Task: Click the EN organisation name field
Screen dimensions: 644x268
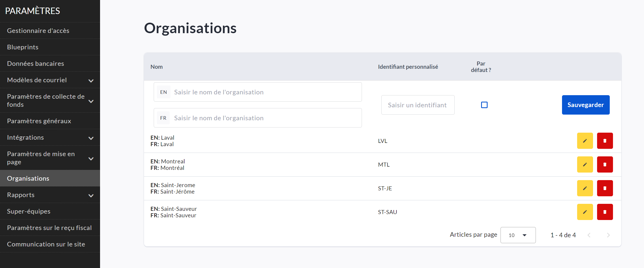Action: pyautogui.click(x=266, y=92)
